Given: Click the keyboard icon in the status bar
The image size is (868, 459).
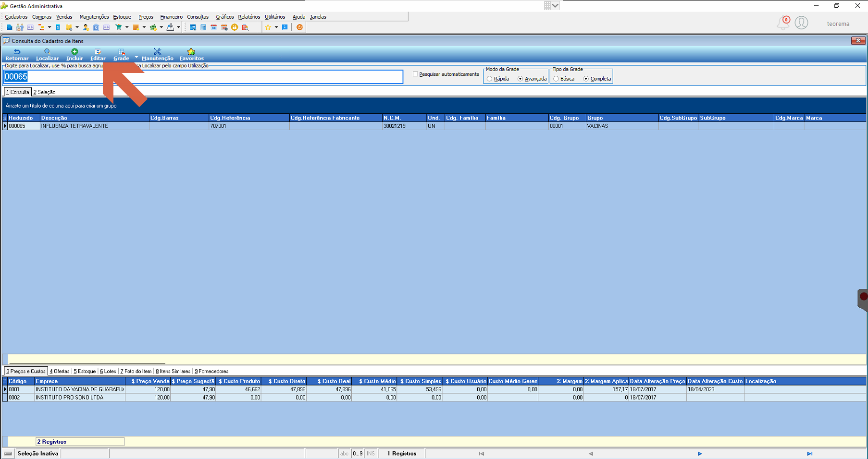Looking at the screenshot, I should [x=8, y=453].
